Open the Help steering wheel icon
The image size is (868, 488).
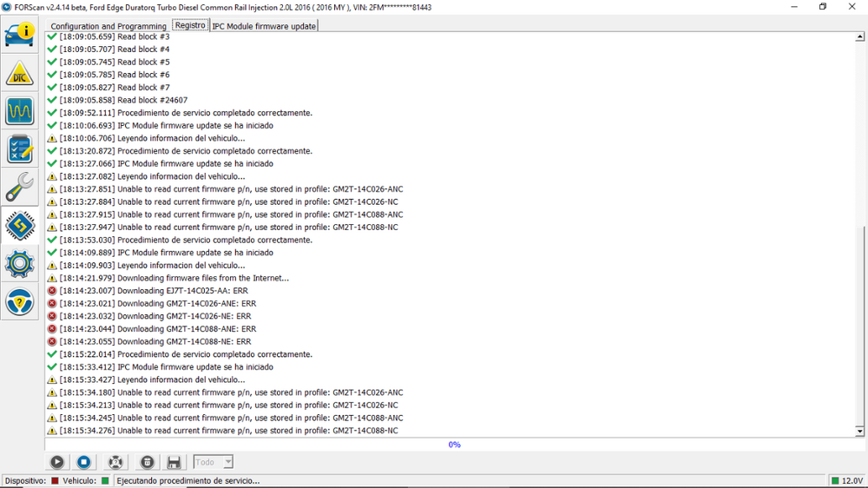20,302
